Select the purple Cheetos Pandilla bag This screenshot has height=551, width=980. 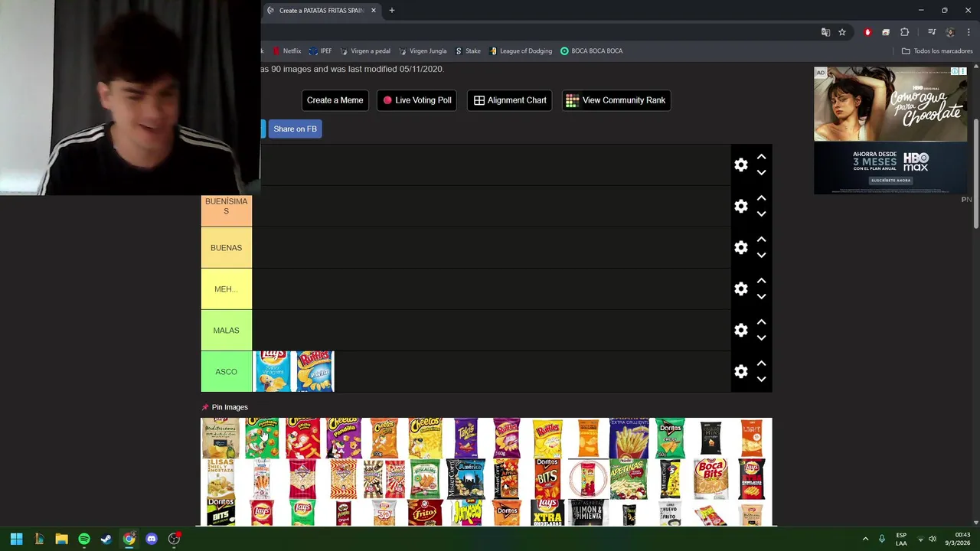tap(343, 438)
